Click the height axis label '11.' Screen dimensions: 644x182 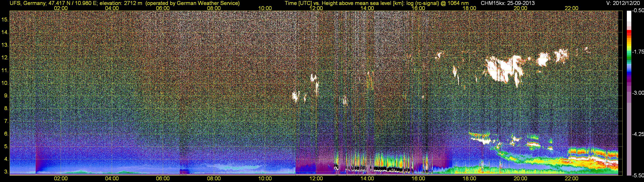[x=5, y=70]
